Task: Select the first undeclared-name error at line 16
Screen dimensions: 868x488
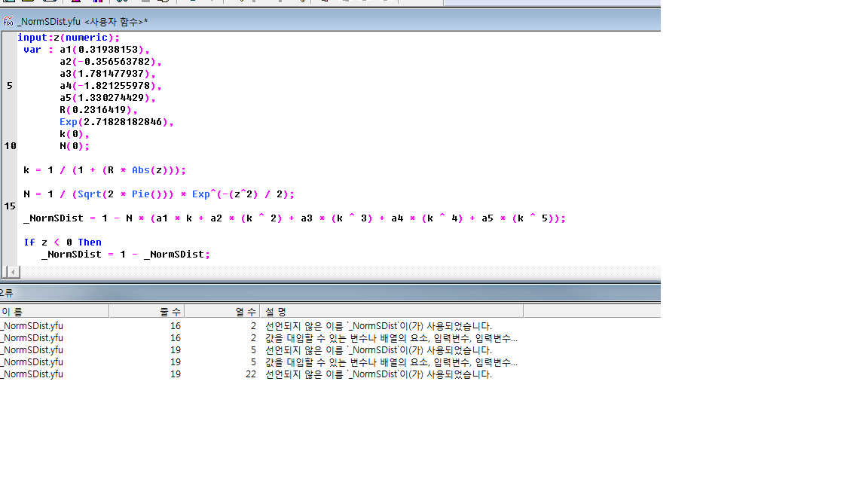Action: pyautogui.click(x=378, y=326)
